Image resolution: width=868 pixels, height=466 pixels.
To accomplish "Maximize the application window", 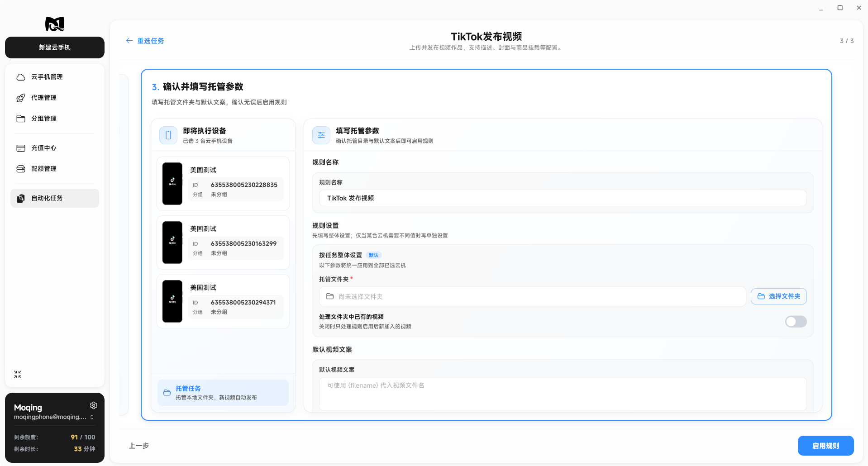I will click(840, 8).
